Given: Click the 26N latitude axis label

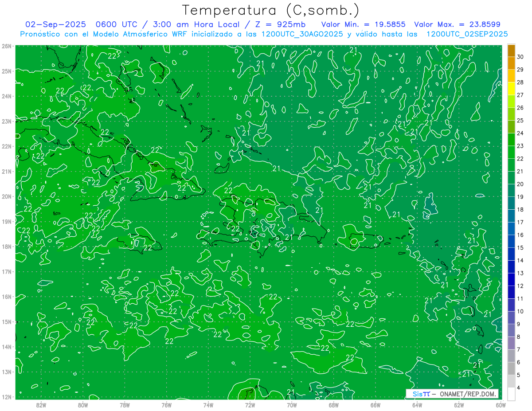Looking at the screenshot, I should pos(6,46).
